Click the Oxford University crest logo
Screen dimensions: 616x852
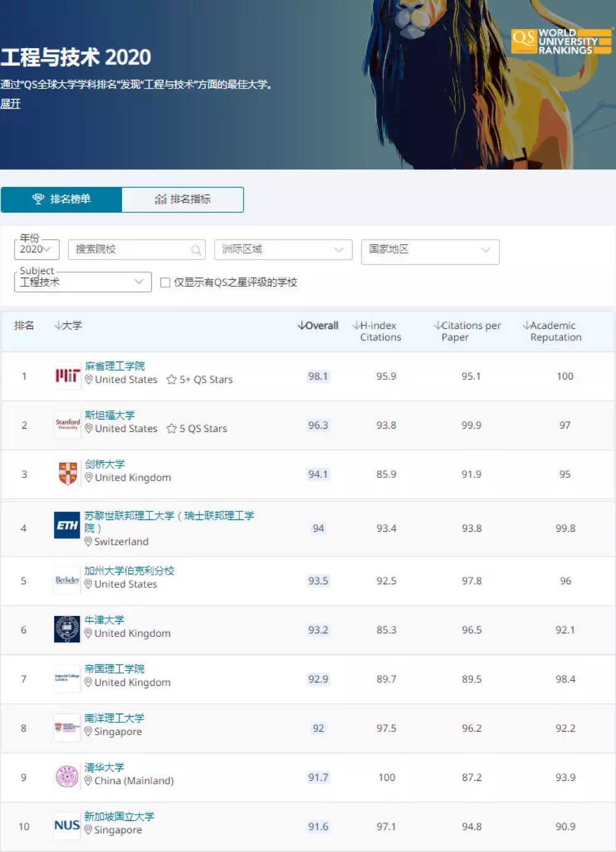(x=67, y=629)
